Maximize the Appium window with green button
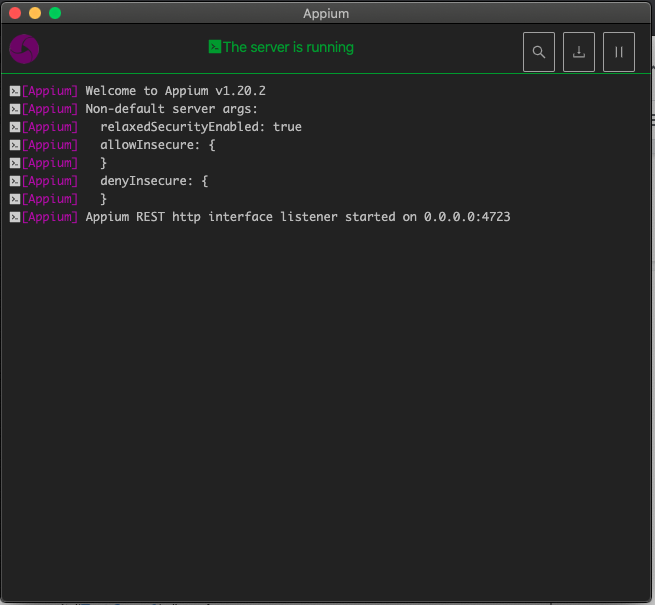 click(x=55, y=13)
